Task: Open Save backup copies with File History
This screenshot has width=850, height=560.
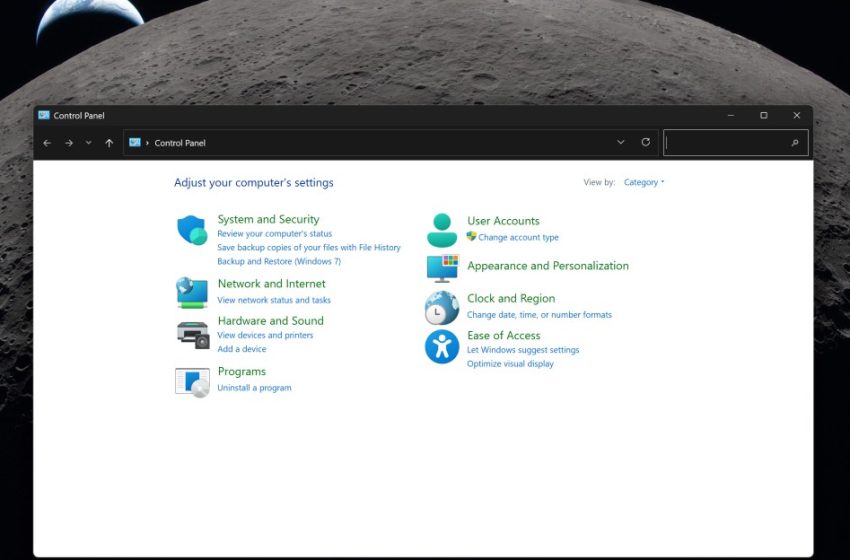Action: (309, 247)
